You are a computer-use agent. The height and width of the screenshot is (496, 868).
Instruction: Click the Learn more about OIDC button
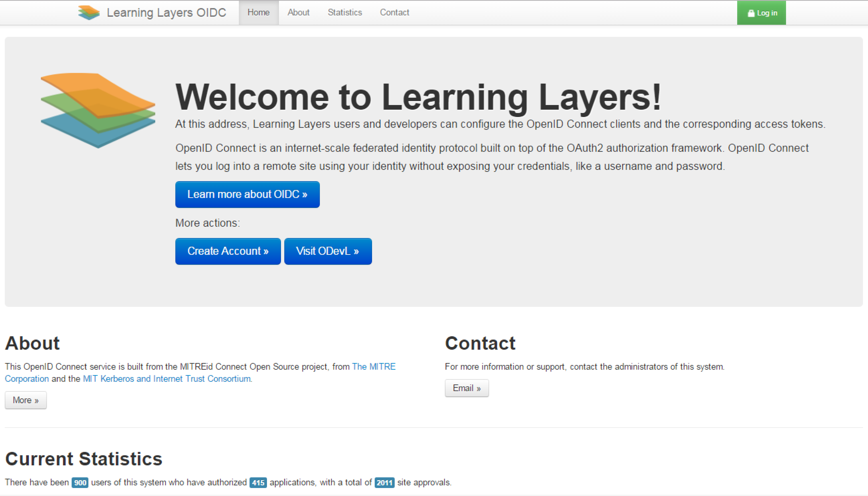click(x=247, y=194)
